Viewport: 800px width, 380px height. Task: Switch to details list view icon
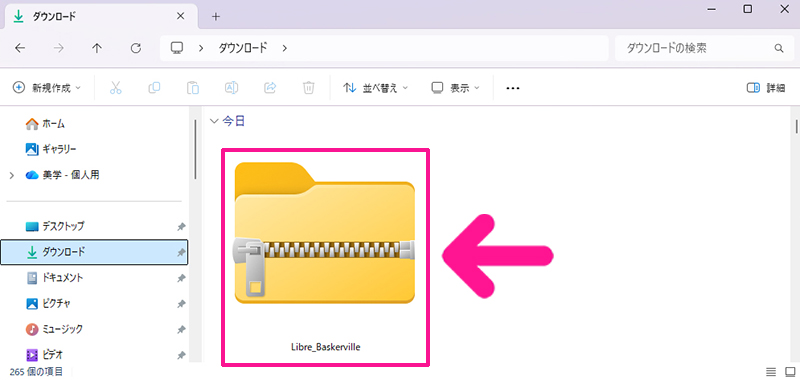[x=770, y=371]
